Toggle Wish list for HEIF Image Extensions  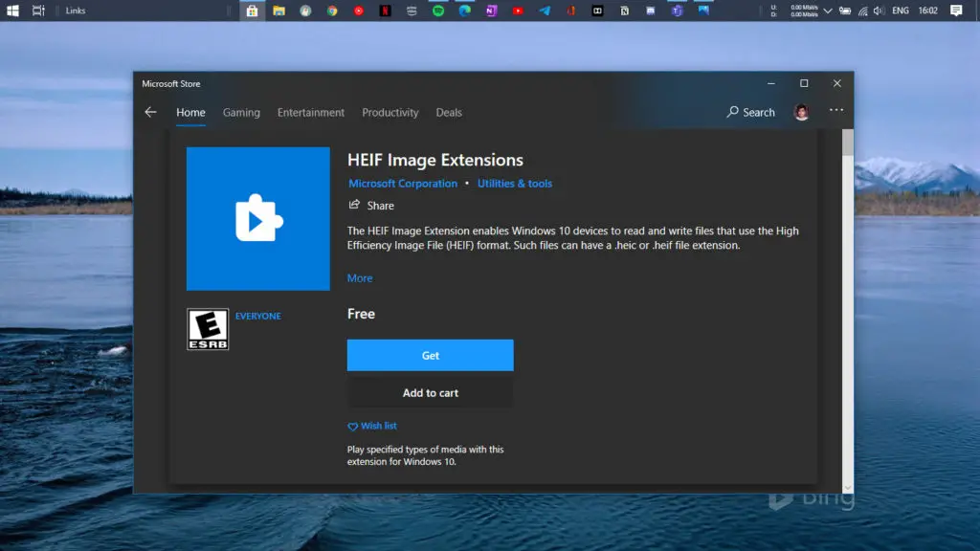[372, 426]
